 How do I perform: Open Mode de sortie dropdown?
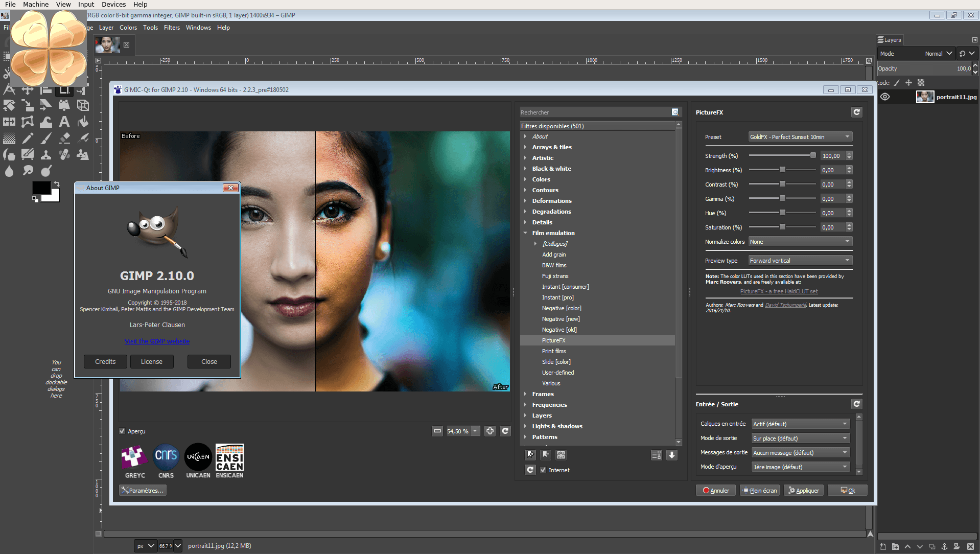[x=800, y=438]
